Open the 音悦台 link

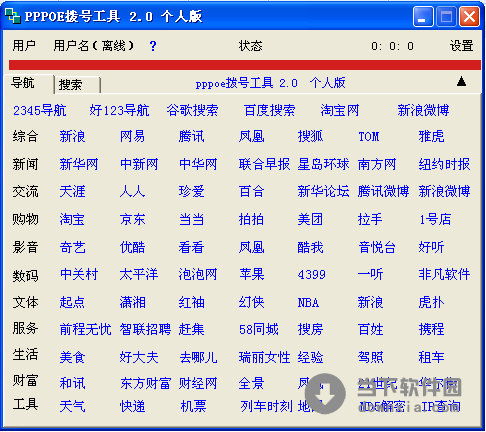(x=377, y=248)
